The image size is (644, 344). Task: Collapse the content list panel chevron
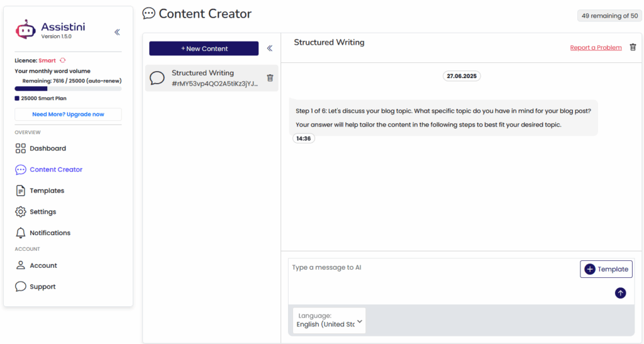270,48
